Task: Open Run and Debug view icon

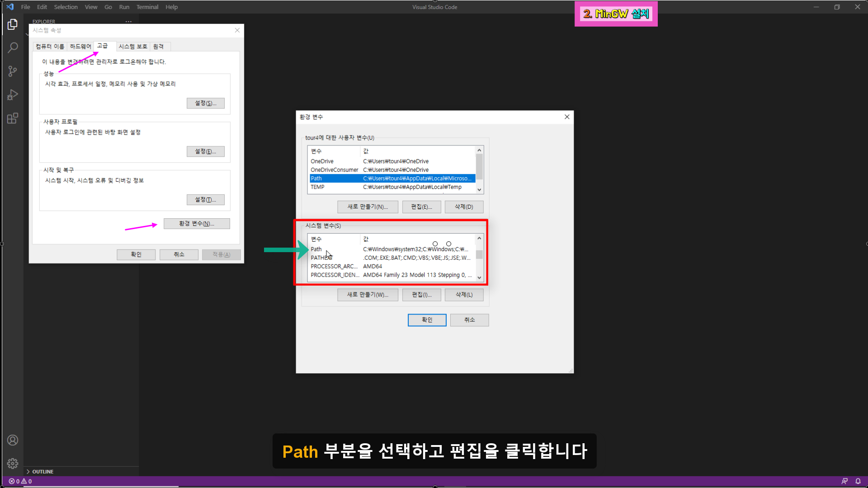Action: point(13,95)
